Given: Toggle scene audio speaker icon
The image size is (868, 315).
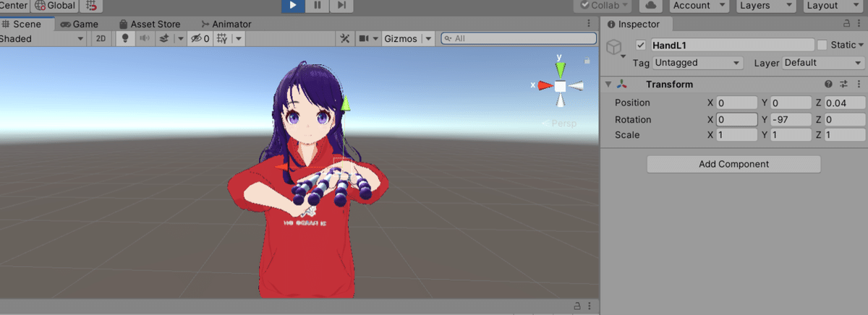Looking at the screenshot, I should pyautogui.click(x=145, y=38).
